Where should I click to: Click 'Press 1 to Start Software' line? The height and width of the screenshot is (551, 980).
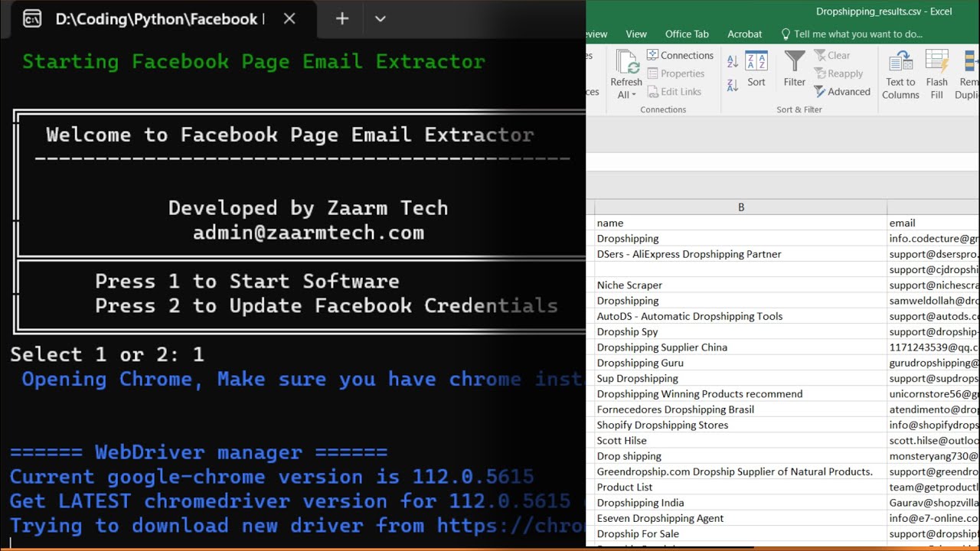click(x=247, y=282)
